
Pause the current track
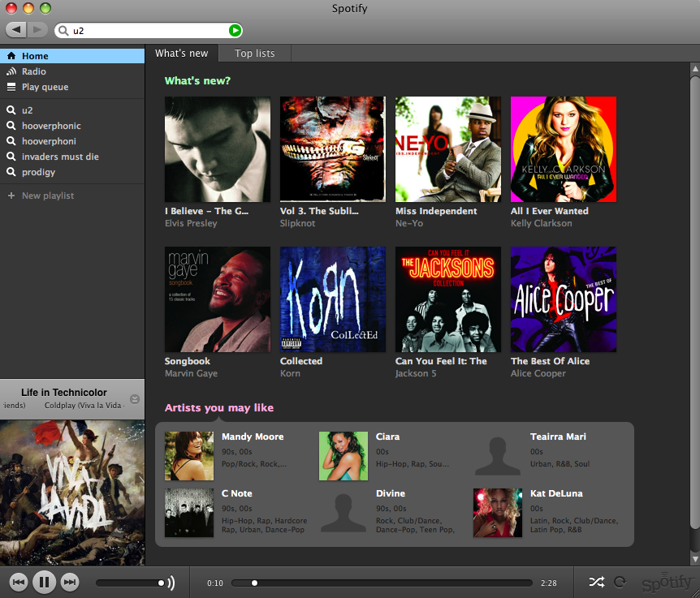(x=44, y=582)
